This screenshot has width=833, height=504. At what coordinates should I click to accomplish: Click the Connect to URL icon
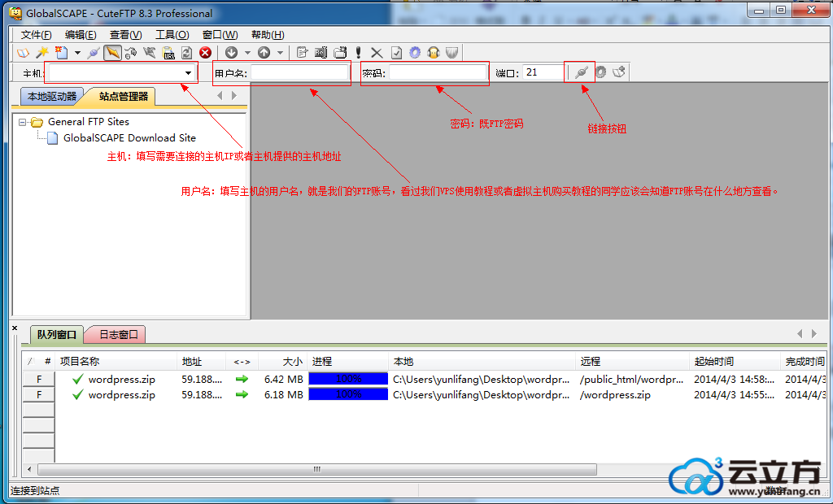(168, 53)
